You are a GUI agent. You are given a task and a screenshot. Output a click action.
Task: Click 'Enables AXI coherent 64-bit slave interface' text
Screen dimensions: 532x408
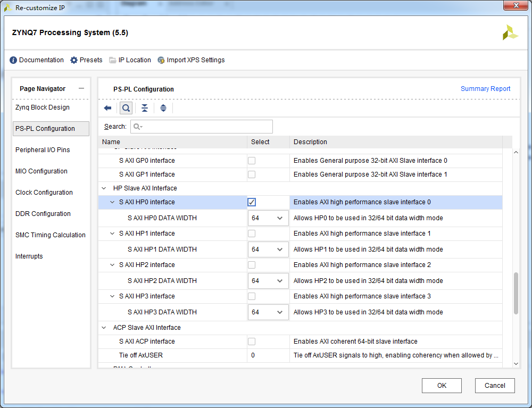[355, 342]
